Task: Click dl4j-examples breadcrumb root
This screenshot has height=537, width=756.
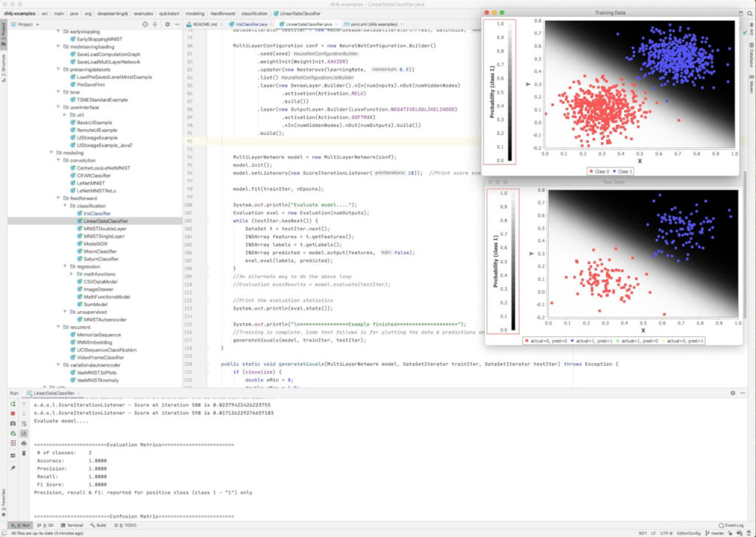Action: [x=19, y=13]
